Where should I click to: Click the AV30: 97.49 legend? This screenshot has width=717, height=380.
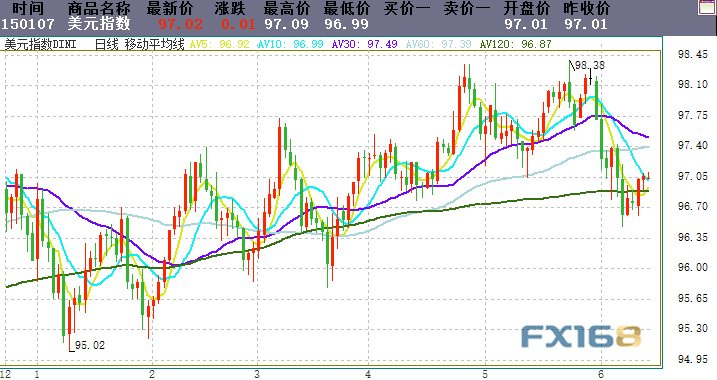tap(364, 44)
